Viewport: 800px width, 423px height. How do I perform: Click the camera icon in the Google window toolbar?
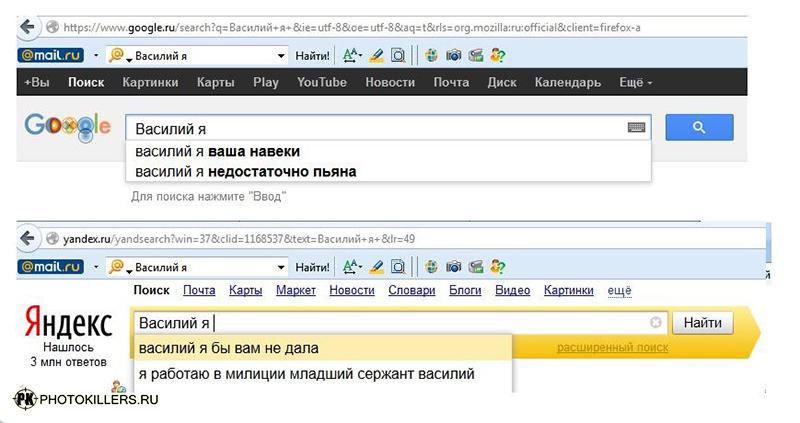click(454, 55)
